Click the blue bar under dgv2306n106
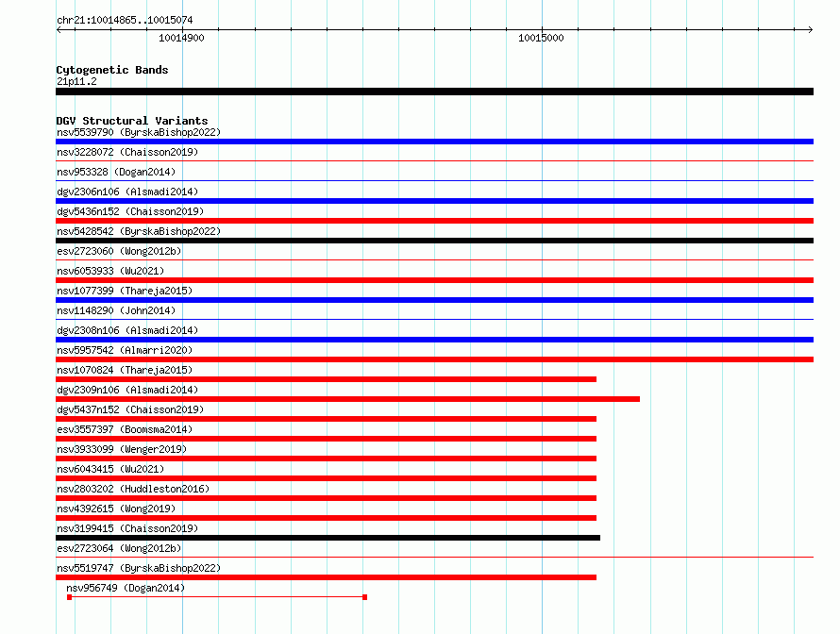The height and width of the screenshot is (634, 840). [434, 201]
